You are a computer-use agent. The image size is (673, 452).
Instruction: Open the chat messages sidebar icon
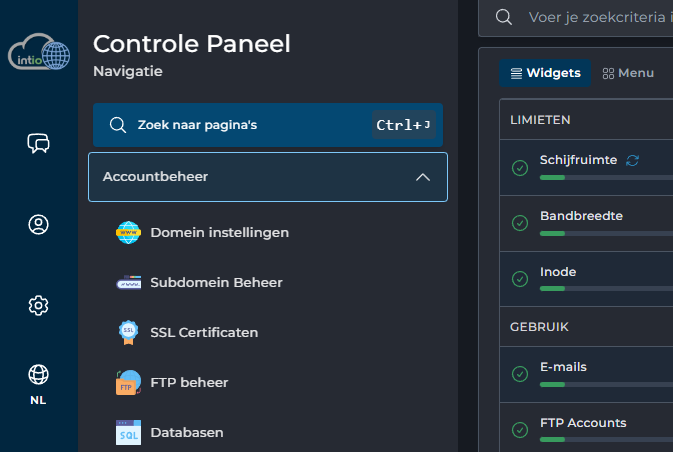click(x=38, y=144)
